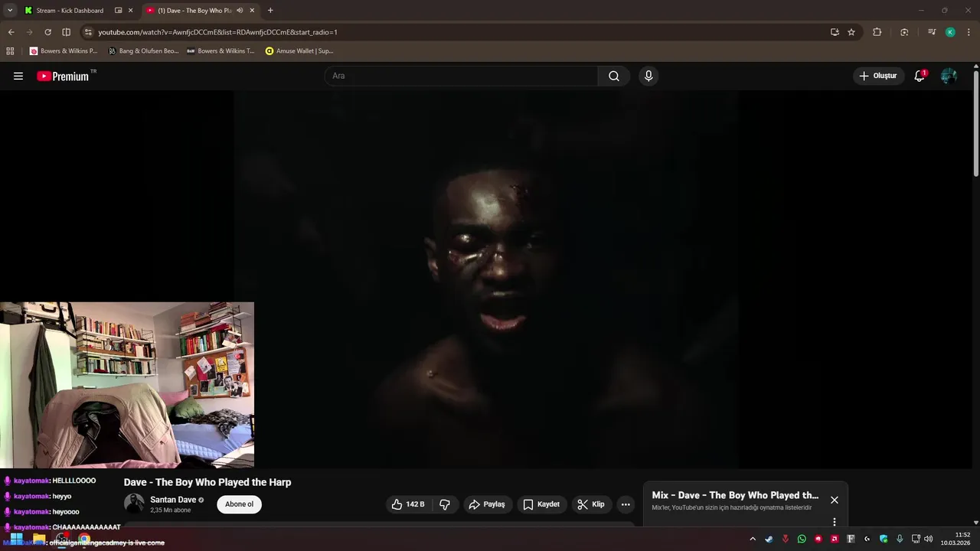Screen dimensions: 980x551
Task: Open the Oluştur create menu
Action: click(878, 76)
